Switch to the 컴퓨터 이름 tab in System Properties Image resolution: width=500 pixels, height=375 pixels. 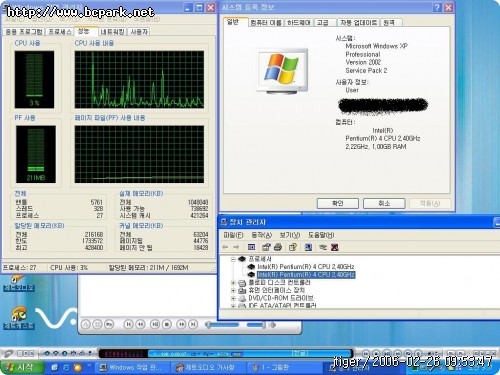pos(266,23)
